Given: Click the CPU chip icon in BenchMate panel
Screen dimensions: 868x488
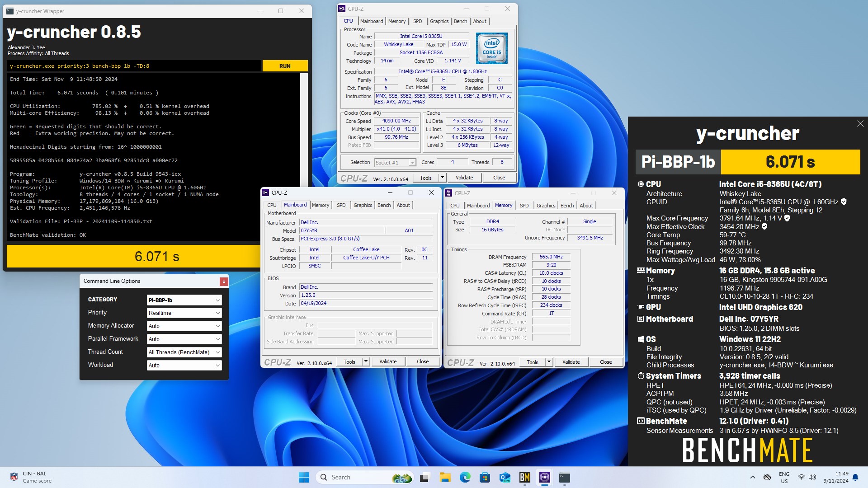Looking at the screenshot, I should 641,184.
